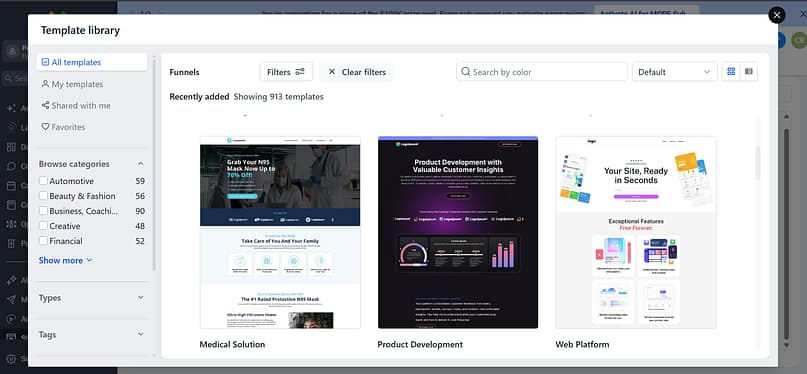Close the Template library dialog
The height and width of the screenshot is (374, 807).
point(777,15)
